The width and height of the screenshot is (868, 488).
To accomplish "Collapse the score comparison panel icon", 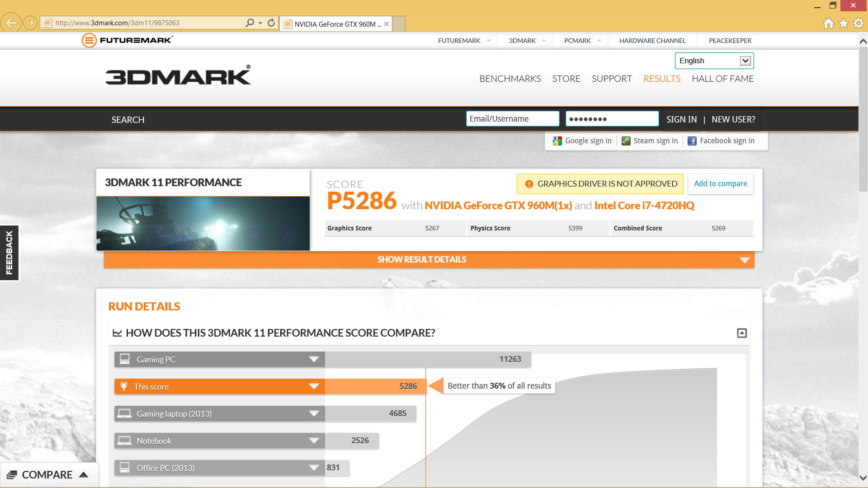I will [x=742, y=333].
